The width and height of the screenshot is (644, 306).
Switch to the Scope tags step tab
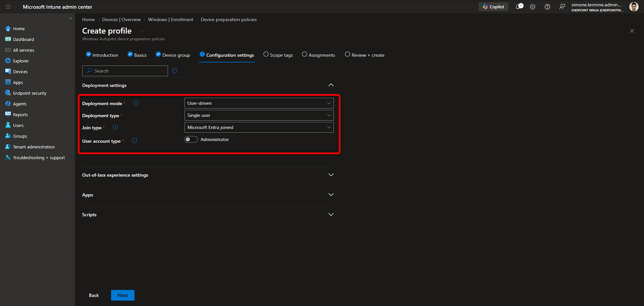(278, 55)
